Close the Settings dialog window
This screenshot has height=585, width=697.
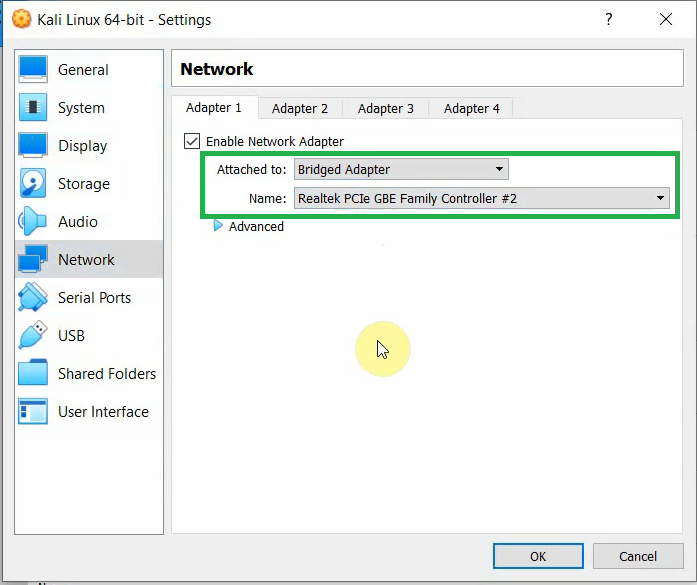(665, 19)
